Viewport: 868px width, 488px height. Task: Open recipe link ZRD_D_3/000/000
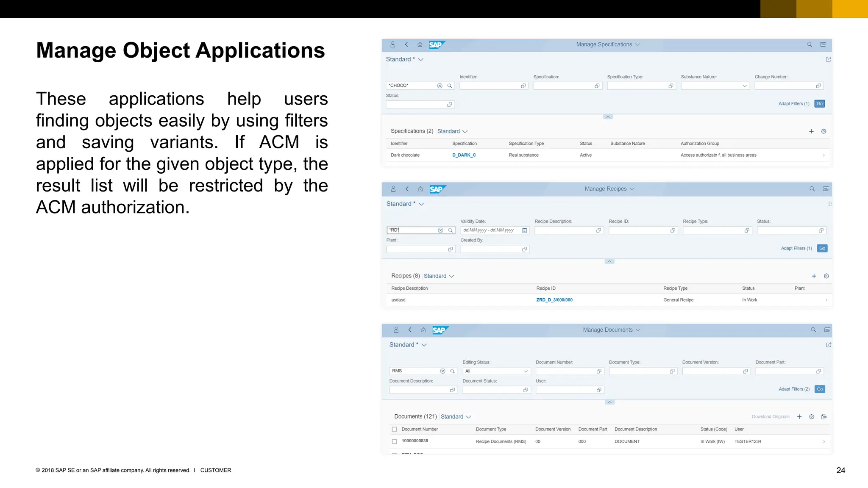pos(554,300)
